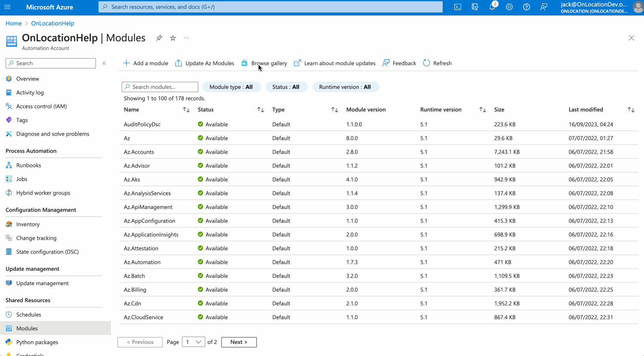Click Feedback in the command bar

pyautogui.click(x=399, y=63)
